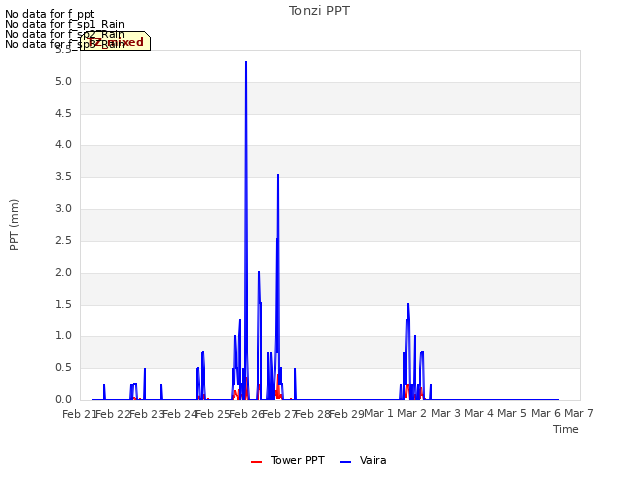
Task: Click the blue Vaira legend swatch
Action: (345, 462)
